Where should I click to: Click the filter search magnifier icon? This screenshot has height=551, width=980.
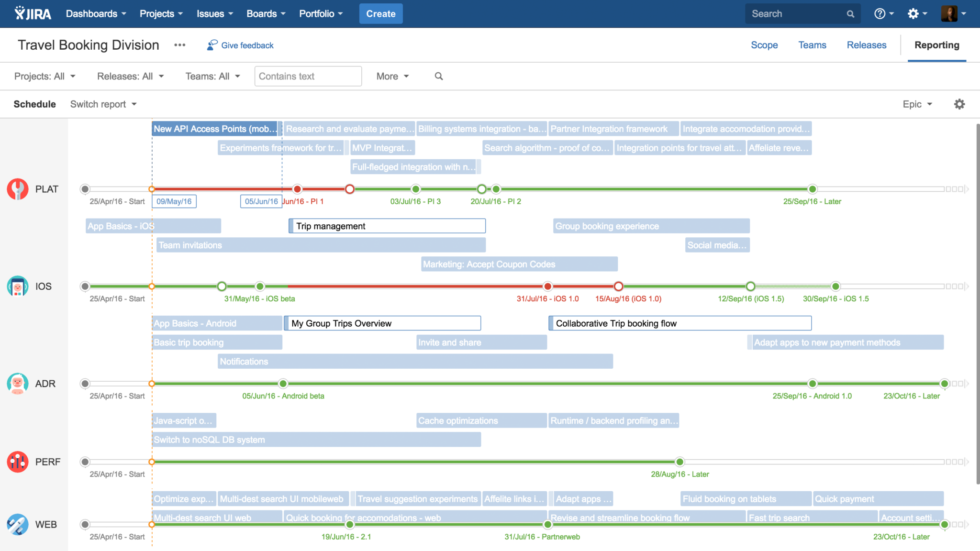438,77
